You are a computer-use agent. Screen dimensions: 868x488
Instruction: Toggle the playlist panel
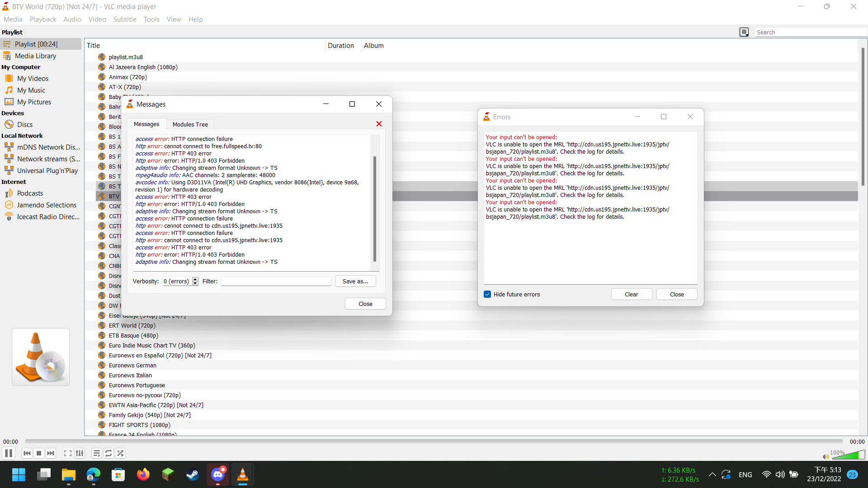[96, 453]
